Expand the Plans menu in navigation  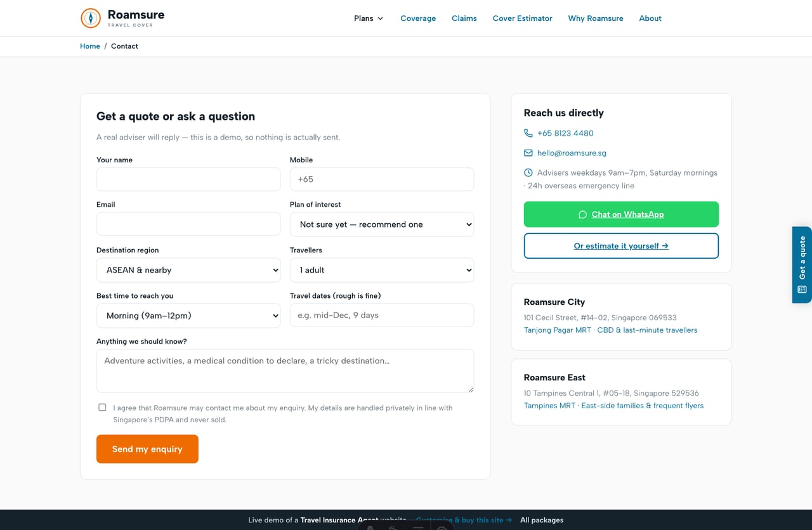tap(369, 18)
